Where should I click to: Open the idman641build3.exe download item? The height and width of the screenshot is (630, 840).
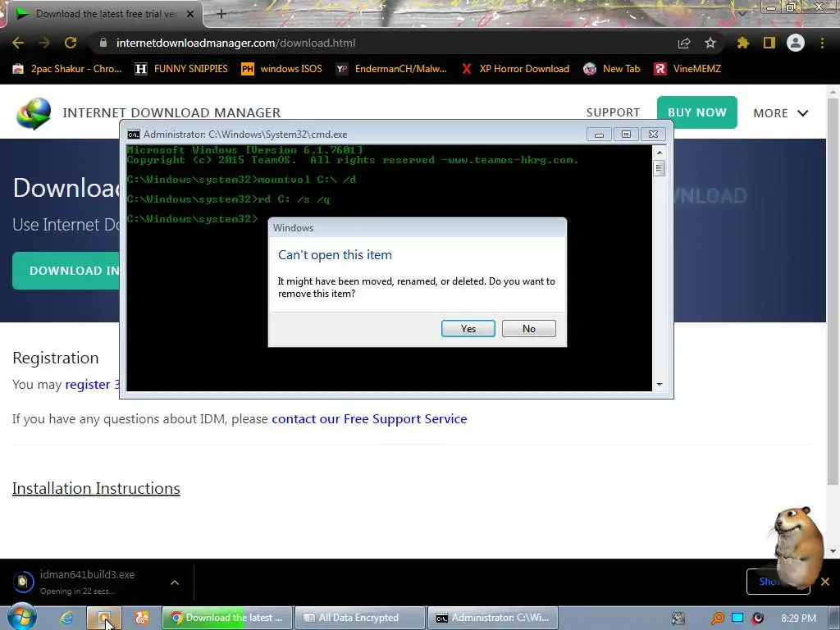pos(85,582)
